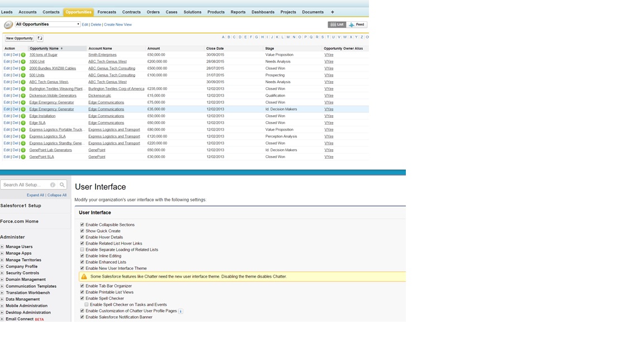Open the Smith Enterprises account link
Image resolution: width=644 pixels, height=362 pixels.
click(102, 55)
